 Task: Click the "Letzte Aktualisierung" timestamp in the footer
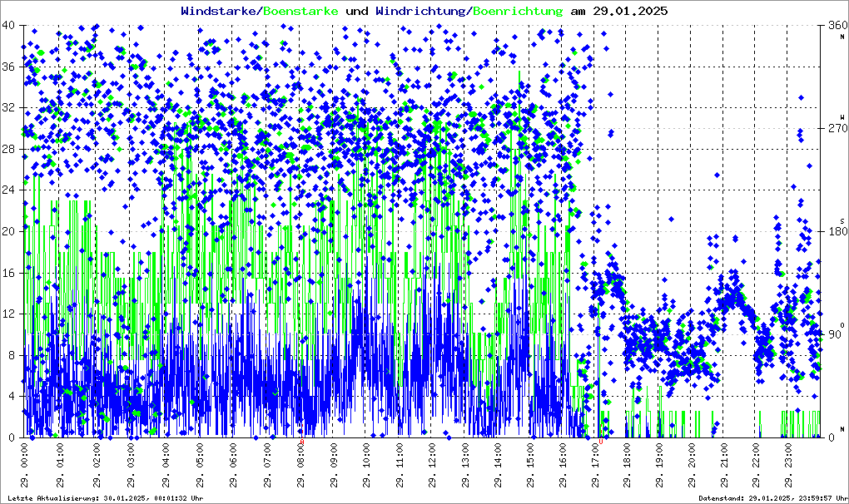[x=106, y=498]
